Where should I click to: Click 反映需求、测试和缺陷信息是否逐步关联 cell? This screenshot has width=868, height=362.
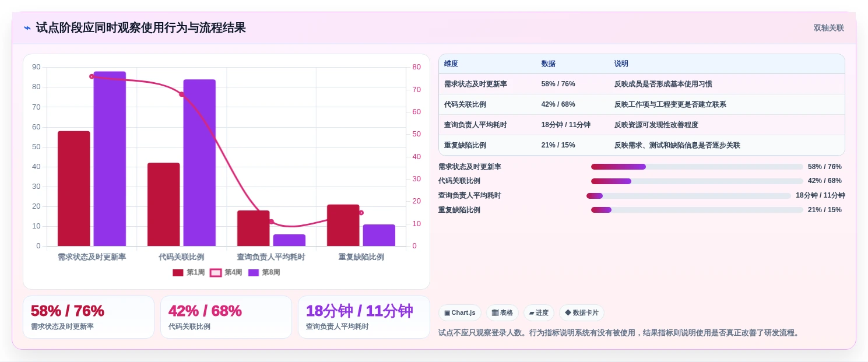(x=677, y=145)
